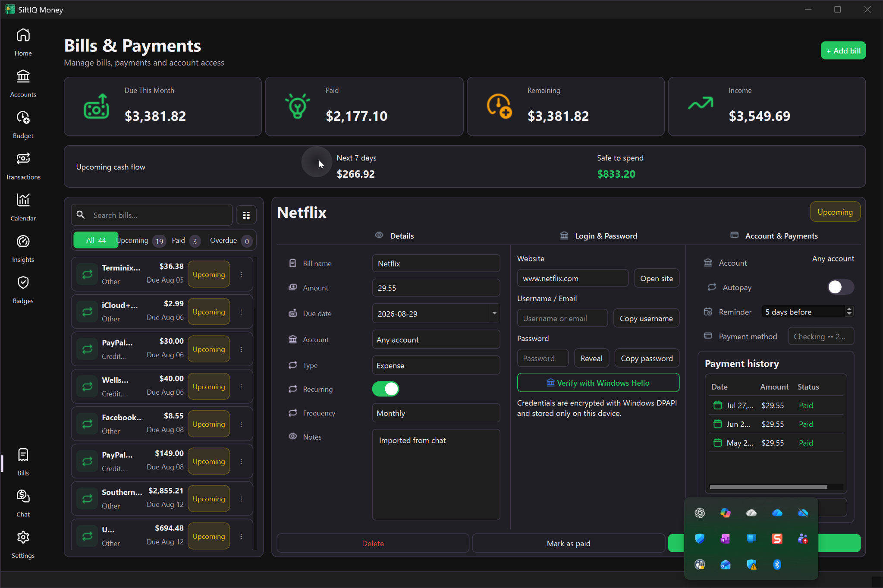This screenshot has width=883, height=588.
Task: Adjust the Reminder days stepper arrows
Action: tap(849, 311)
